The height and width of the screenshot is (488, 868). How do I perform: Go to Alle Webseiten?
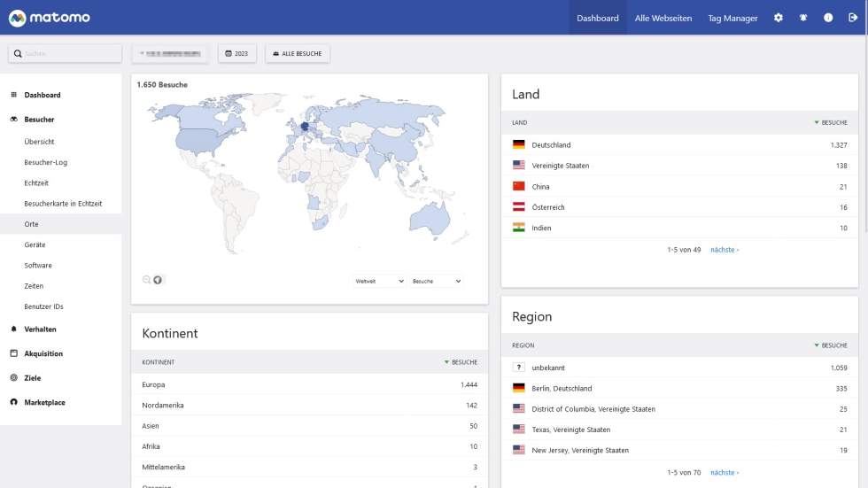pos(663,18)
